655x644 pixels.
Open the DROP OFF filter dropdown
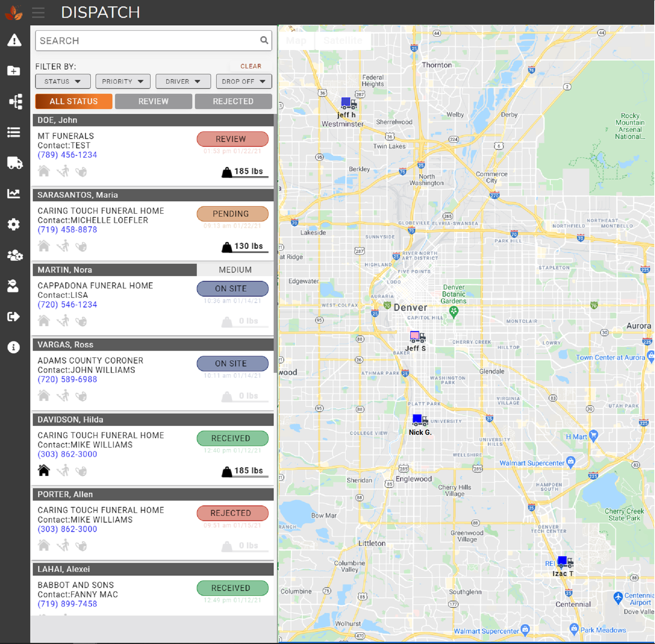click(243, 81)
